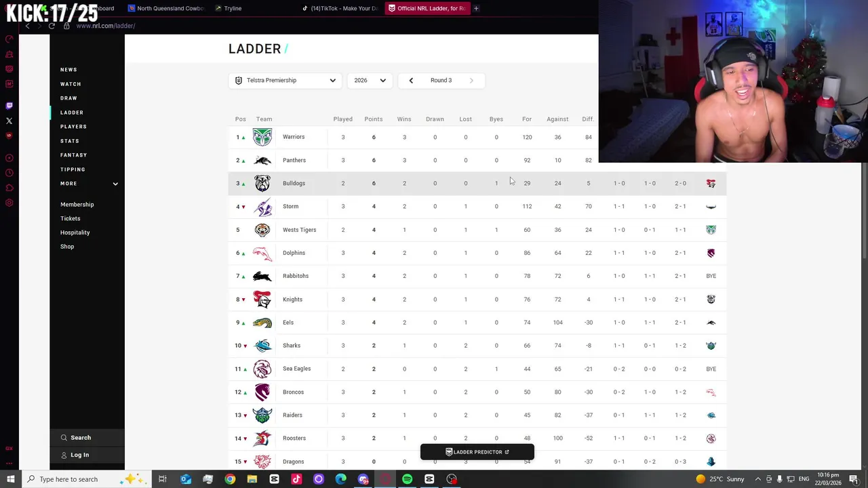Open the PLAYERS section
Viewport: 868px width, 488px height.
point(73,127)
